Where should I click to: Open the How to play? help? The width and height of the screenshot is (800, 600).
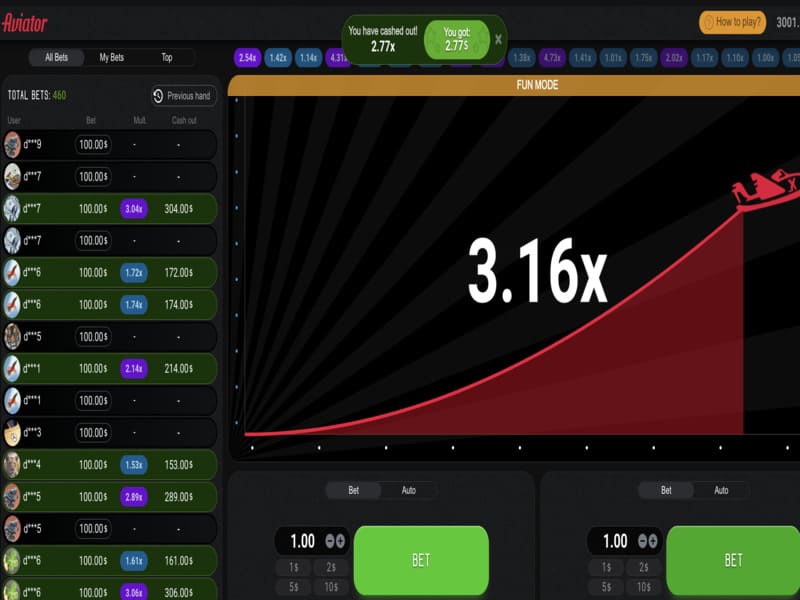tap(732, 22)
